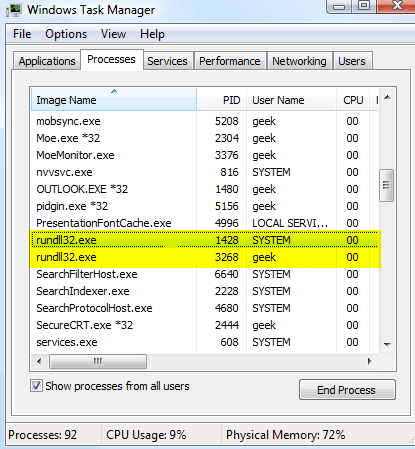This screenshot has height=449, width=415.
Task: Select the OUTLOOK.EXE *32 process row
Action: pyautogui.click(x=205, y=189)
